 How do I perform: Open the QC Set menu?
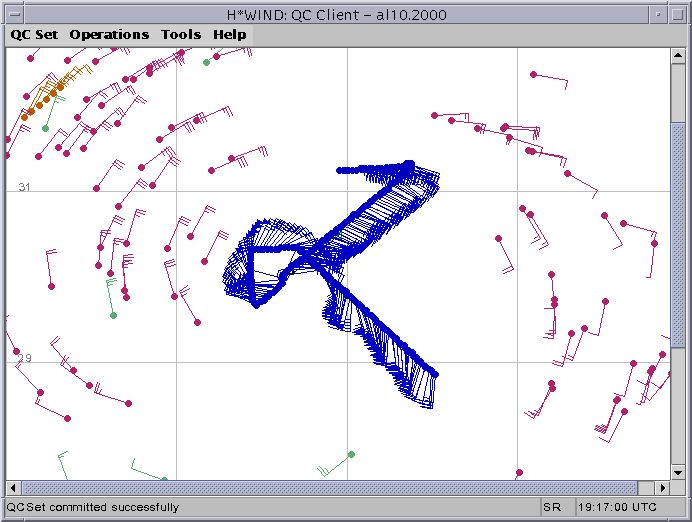point(34,34)
